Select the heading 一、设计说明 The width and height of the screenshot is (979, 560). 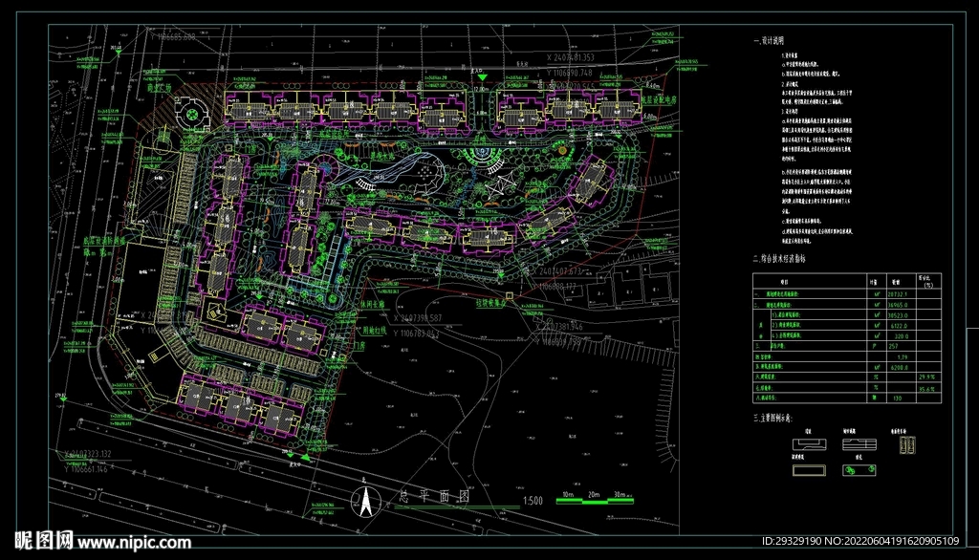pos(769,41)
